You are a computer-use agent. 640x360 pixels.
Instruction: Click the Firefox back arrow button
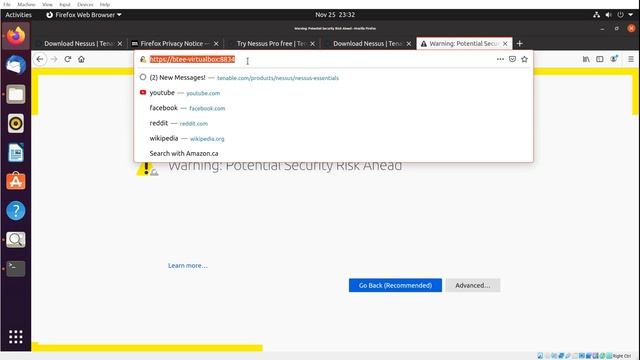point(40,59)
